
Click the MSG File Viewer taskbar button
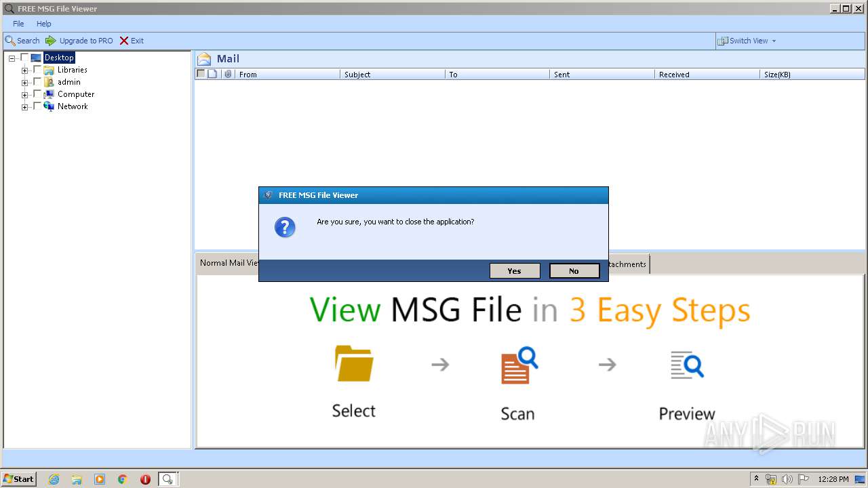[167, 479]
